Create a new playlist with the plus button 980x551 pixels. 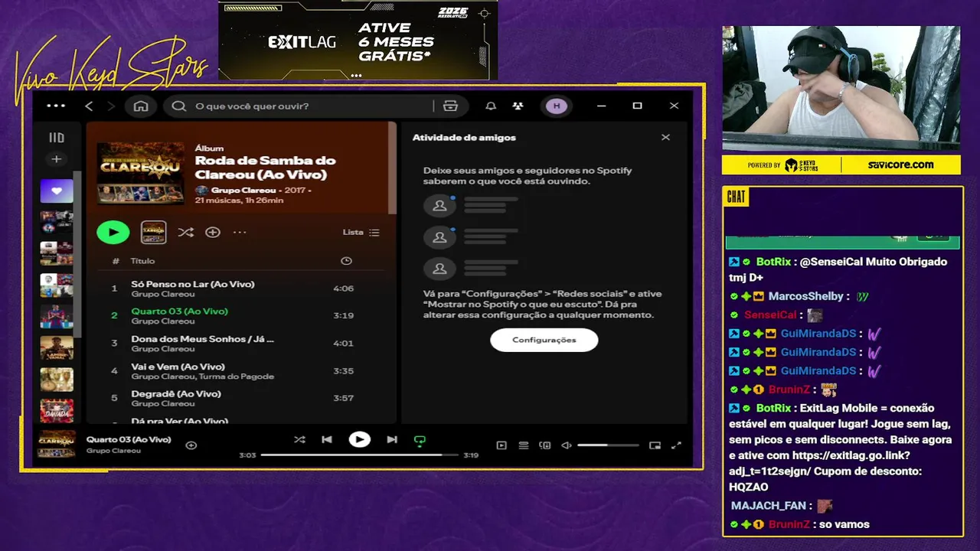[56, 159]
